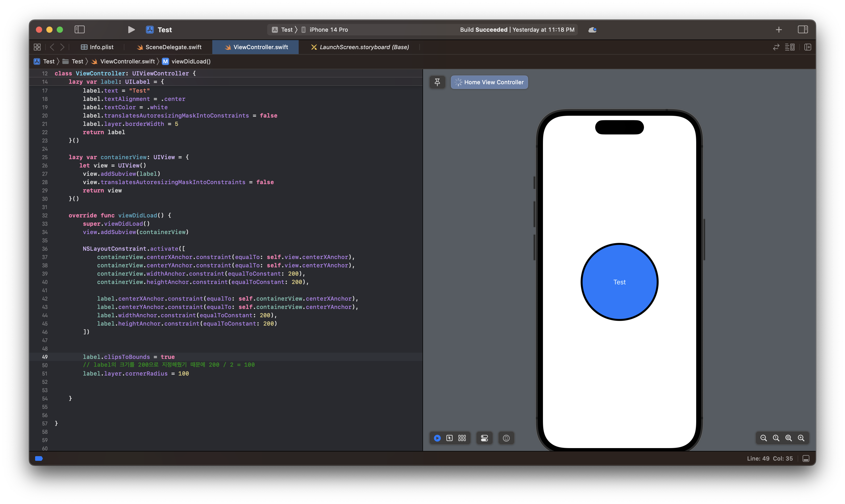Viewport: 845px width, 504px height.
Task: Open the iPhone 14 Pro destination selector
Action: point(328,30)
